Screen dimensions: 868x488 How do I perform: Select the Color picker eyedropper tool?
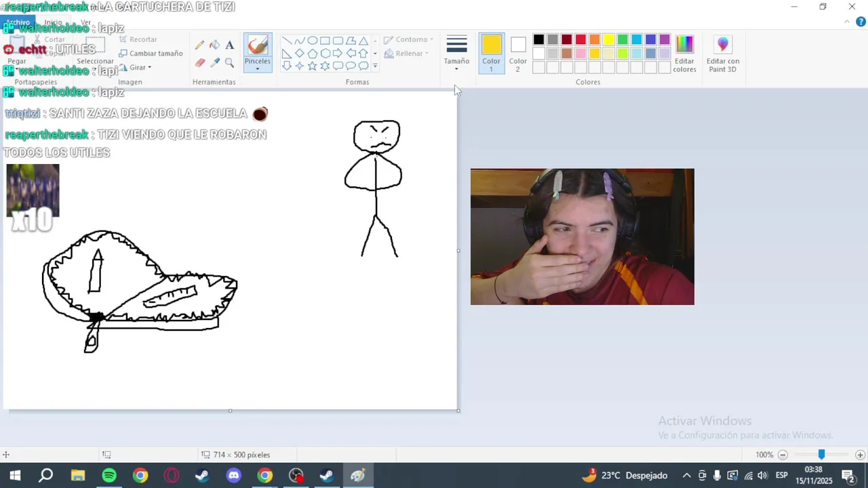[214, 62]
